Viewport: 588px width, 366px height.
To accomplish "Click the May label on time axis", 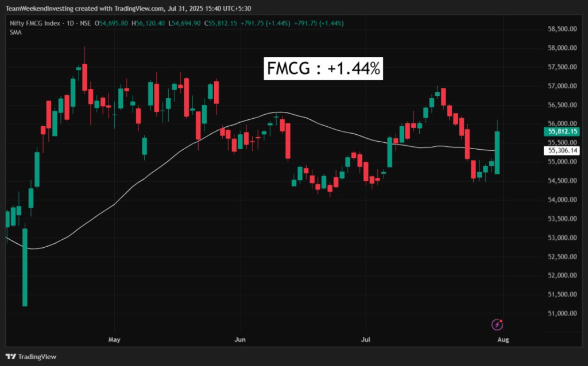I will click(x=114, y=340).
